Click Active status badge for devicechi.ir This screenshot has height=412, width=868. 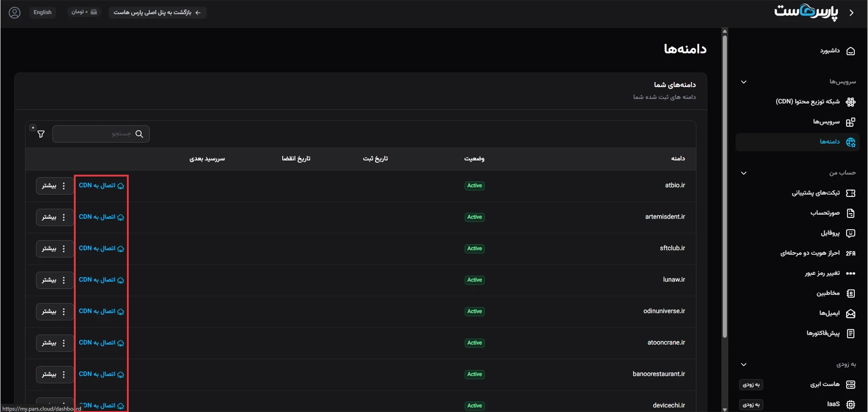tap(475, 406)
